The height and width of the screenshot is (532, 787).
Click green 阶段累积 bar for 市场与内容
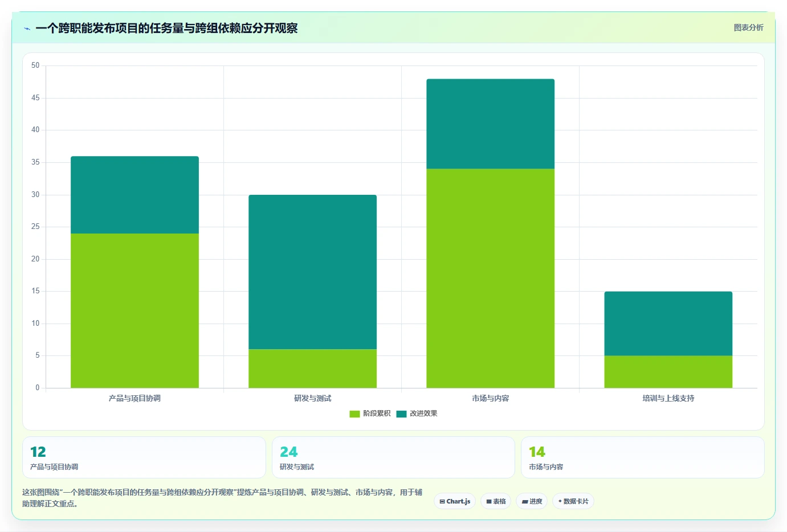pos(490,279)
